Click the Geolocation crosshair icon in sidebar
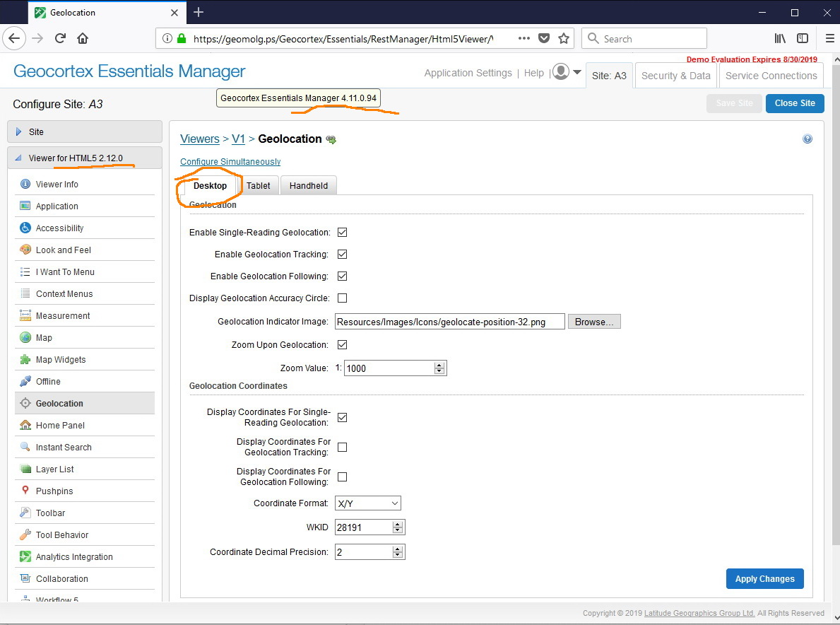This screenshot has width=840, height=625. [x=25, y=403]
